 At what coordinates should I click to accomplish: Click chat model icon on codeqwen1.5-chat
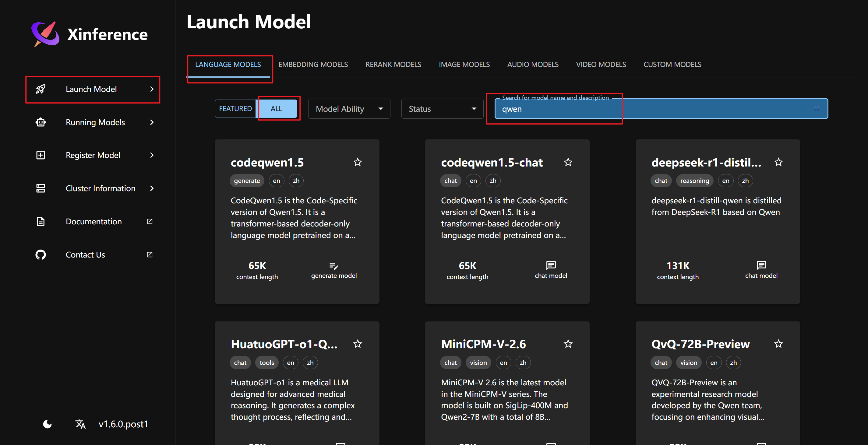click(x=551, y=265)
